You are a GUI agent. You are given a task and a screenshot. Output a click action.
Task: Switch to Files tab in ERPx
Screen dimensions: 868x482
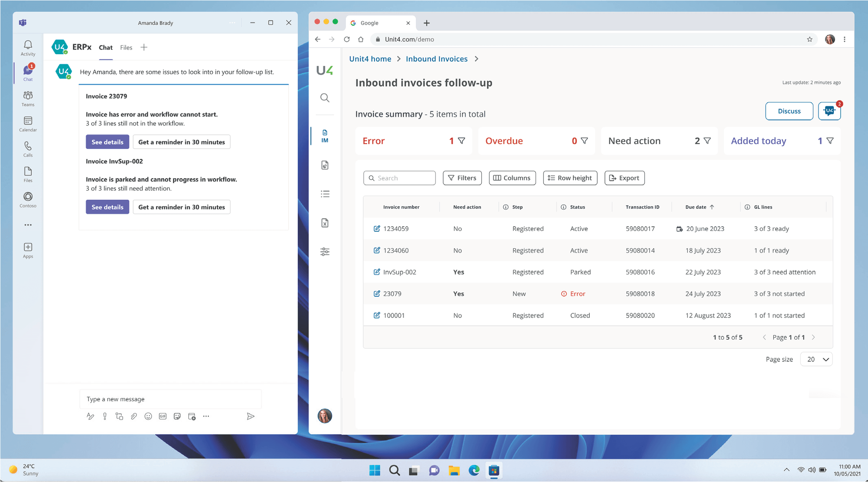point(126,48)
